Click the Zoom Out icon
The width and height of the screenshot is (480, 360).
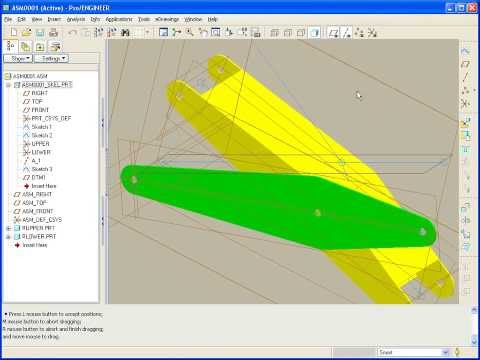(x=203, y=32)
